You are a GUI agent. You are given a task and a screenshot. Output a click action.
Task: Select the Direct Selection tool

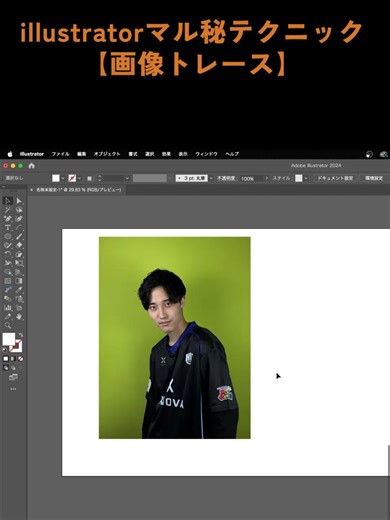point(19,201)
